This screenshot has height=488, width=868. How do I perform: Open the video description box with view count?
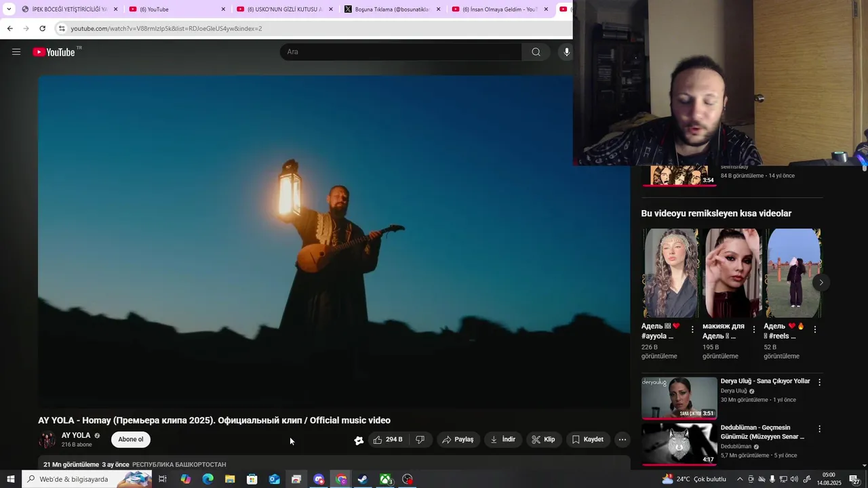pos(334,464)
